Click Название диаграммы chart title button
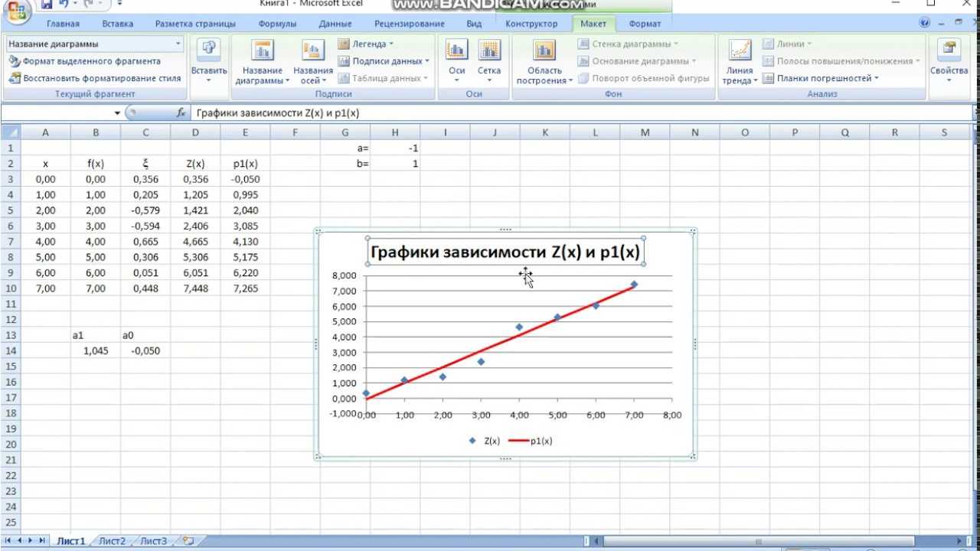 263,62
